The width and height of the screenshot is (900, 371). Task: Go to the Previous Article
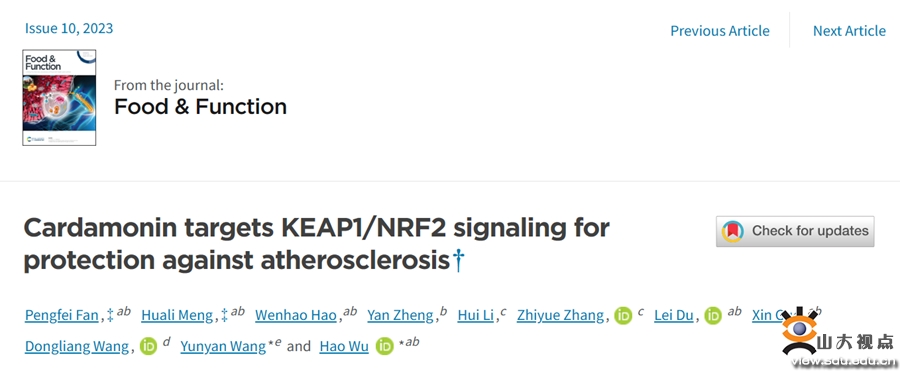point(720,31)
